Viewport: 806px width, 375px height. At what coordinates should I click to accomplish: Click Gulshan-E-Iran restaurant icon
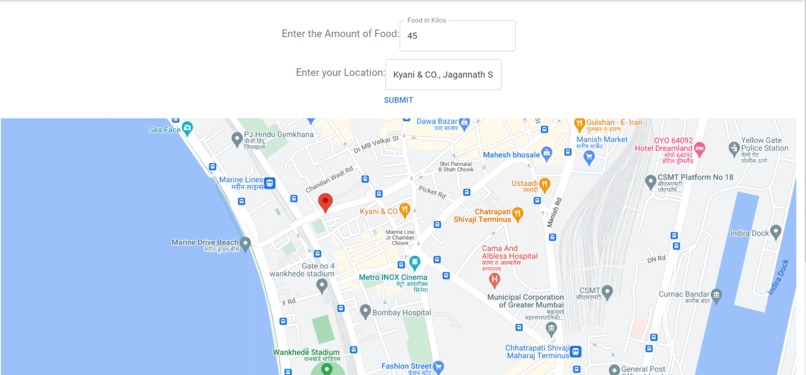click(580, 124)
